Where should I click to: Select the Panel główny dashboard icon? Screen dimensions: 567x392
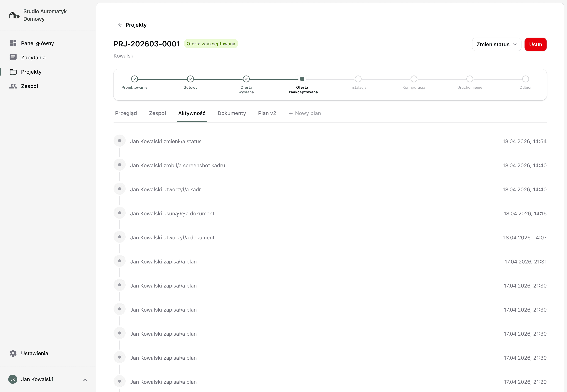click(13, 43)
